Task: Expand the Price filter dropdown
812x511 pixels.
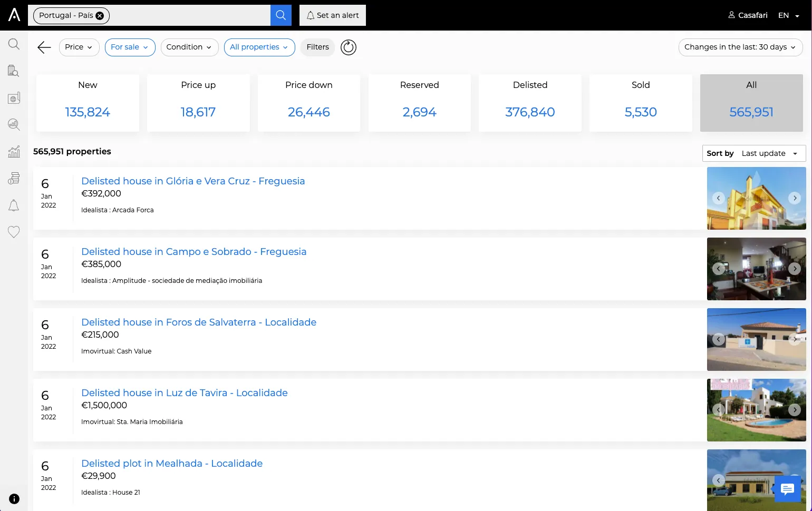Action: [79, 47]
